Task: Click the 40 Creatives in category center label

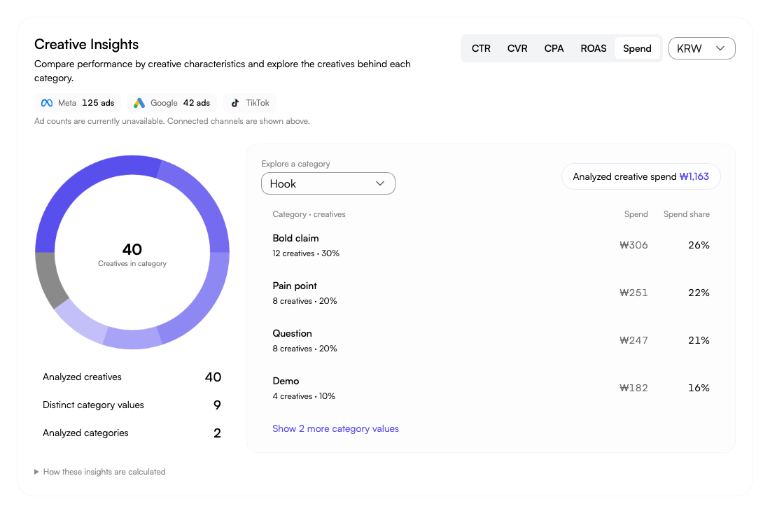Action: tap(132, 255)
